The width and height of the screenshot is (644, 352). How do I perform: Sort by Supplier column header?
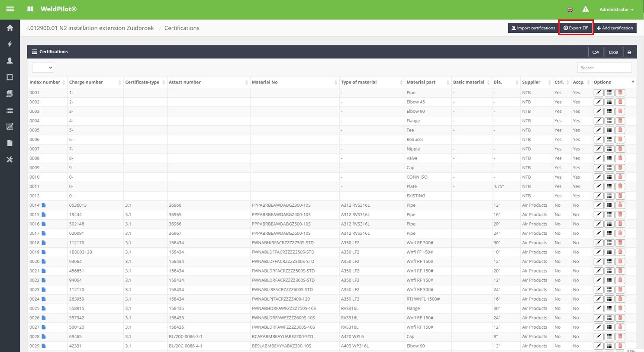[531, 82]
